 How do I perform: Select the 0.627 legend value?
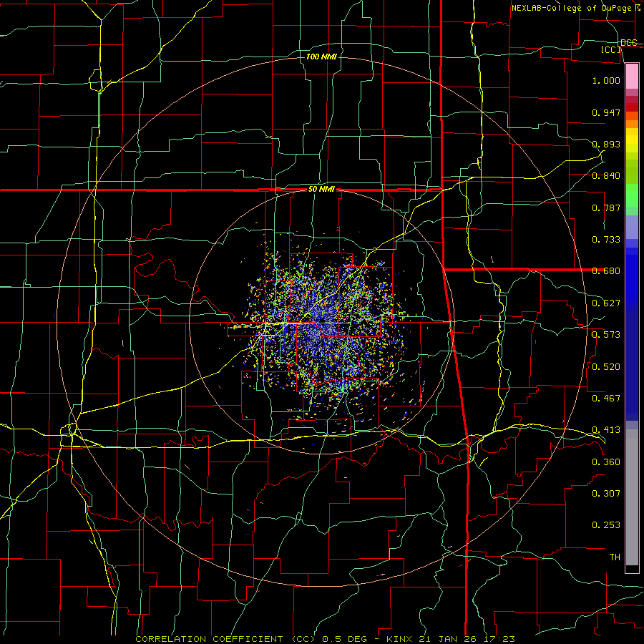click(x=606, y=303)
